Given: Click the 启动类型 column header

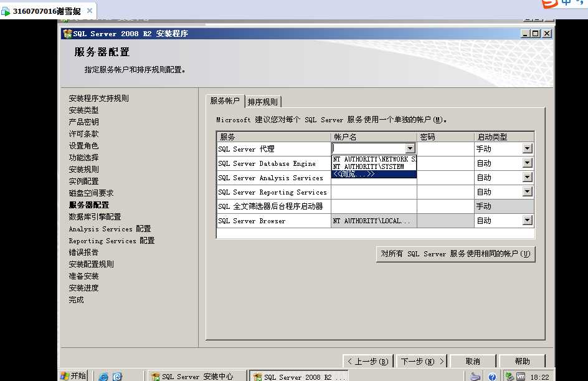Looking at the screenshot, I should pos(504,137).
